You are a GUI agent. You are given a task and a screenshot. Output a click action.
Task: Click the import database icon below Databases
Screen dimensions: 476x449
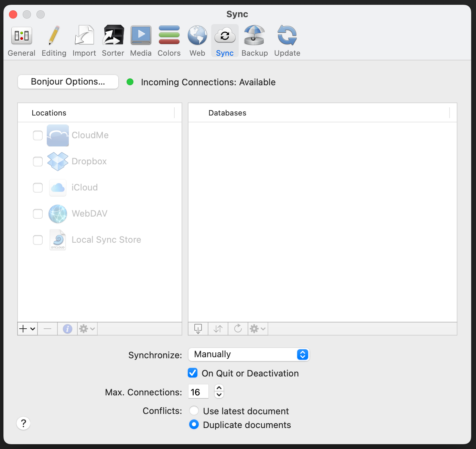coord(198,329)
